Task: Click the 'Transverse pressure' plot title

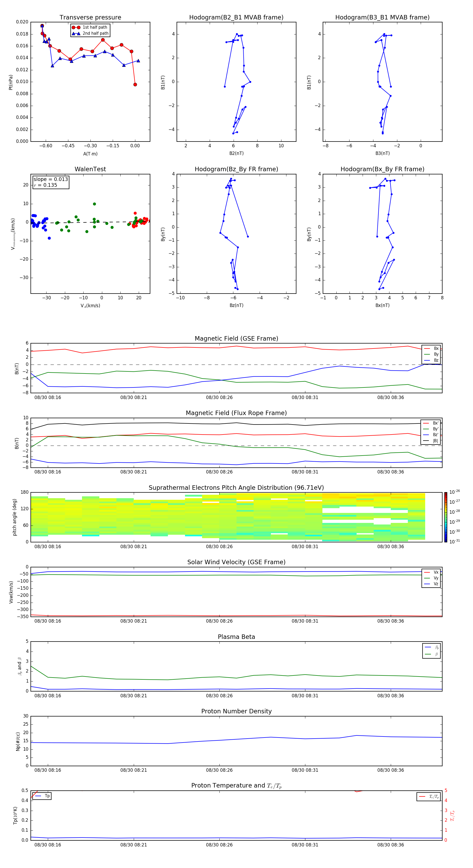Action: [x=90, y=18]
